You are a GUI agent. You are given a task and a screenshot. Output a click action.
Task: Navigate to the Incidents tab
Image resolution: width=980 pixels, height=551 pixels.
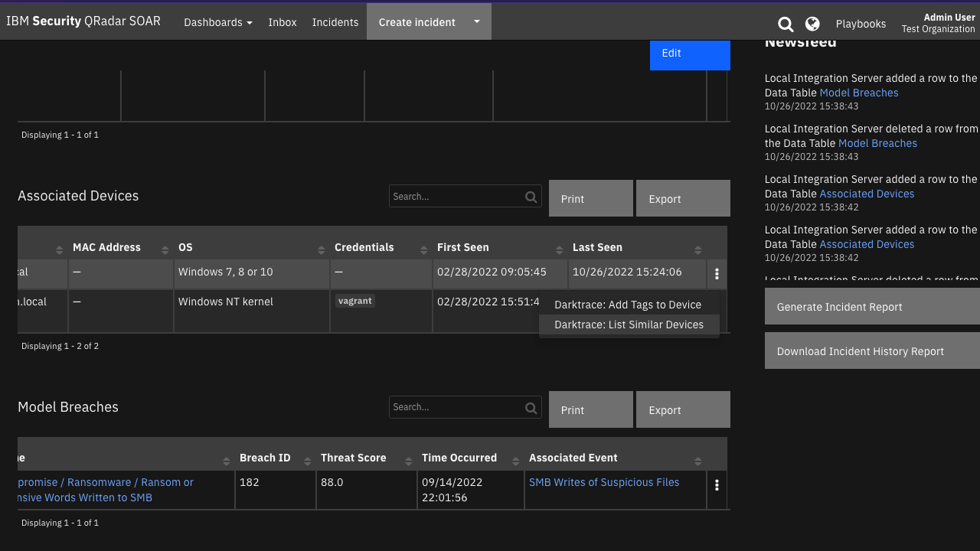pyautogui.click(x=335, y=22)
